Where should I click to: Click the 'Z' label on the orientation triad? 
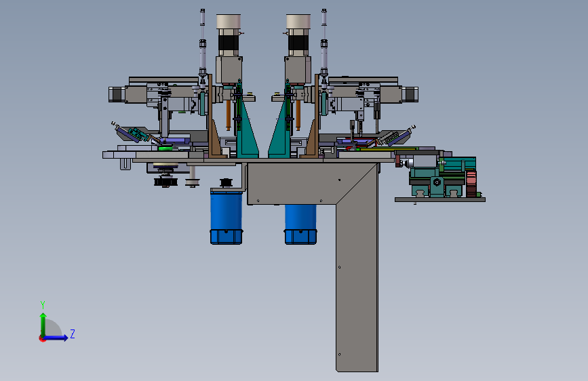[x=73, y=334]
